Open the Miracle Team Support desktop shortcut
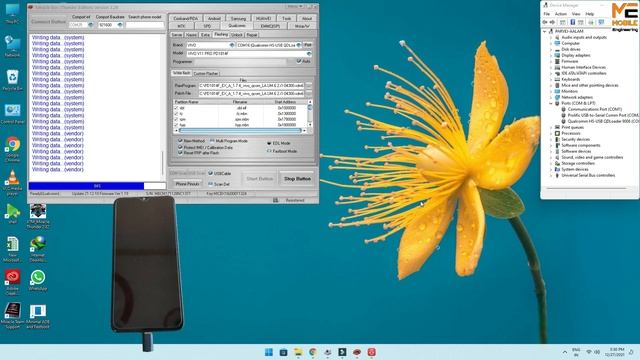640x360 pixels. [x=12, y=316]
